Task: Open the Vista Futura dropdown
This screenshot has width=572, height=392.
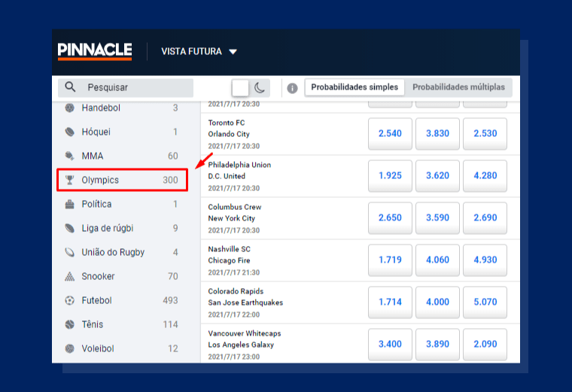Action: [x=199, y=51]
